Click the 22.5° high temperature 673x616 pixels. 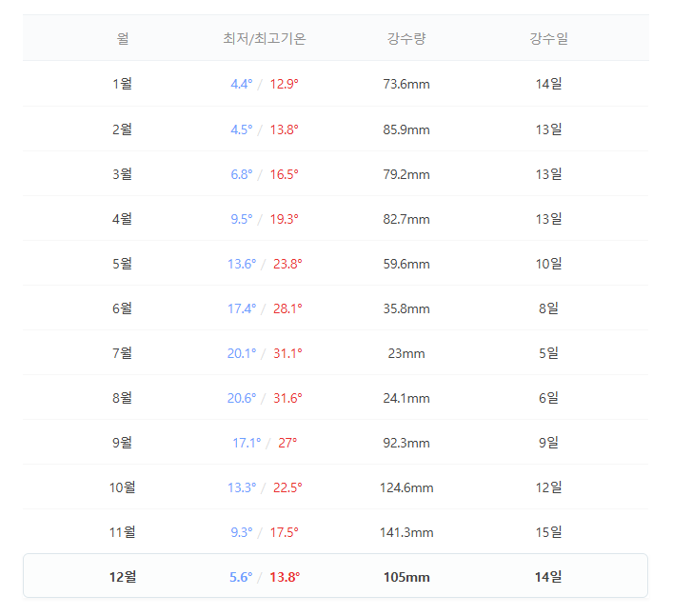287,487
